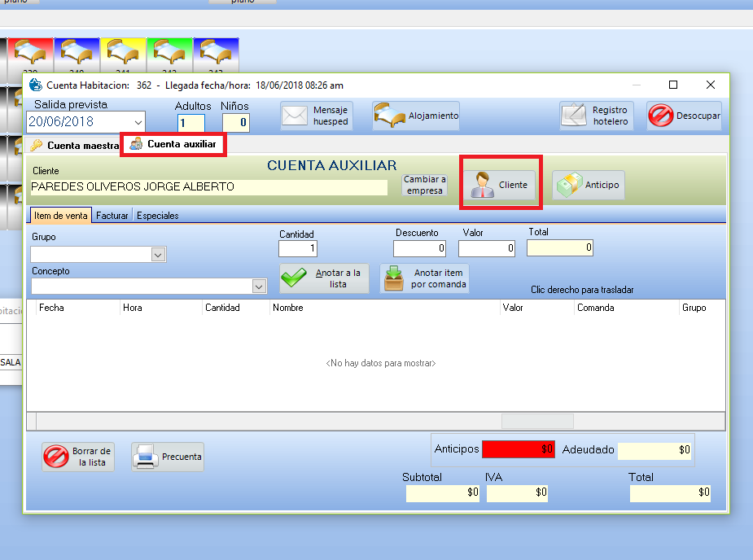Click the Desocupar room button
This screenshot has width=753, height=560.
coord(684,116)
